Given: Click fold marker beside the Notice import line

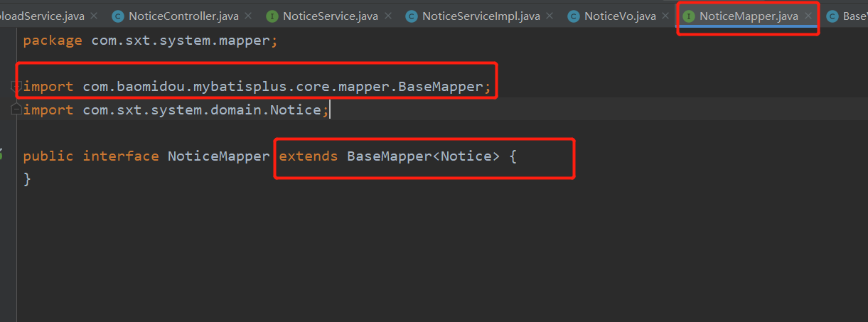Looking at the screenshot, I should pos(16,109).
